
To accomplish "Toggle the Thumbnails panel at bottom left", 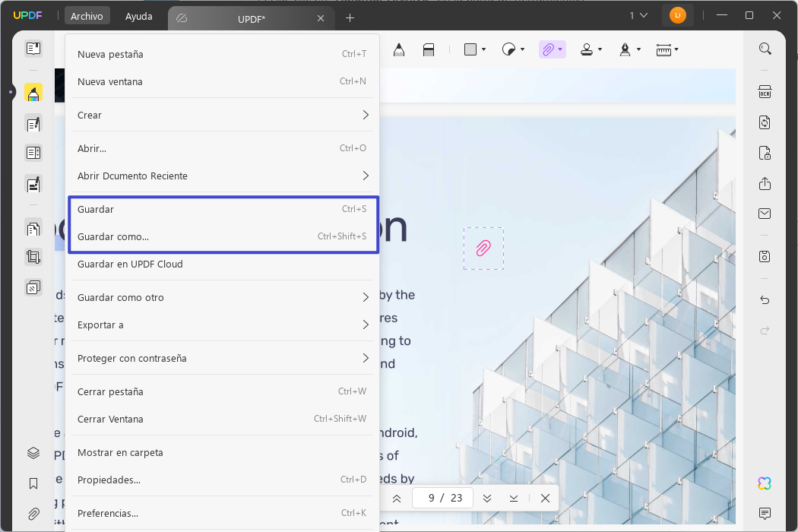I will point(33,452).
